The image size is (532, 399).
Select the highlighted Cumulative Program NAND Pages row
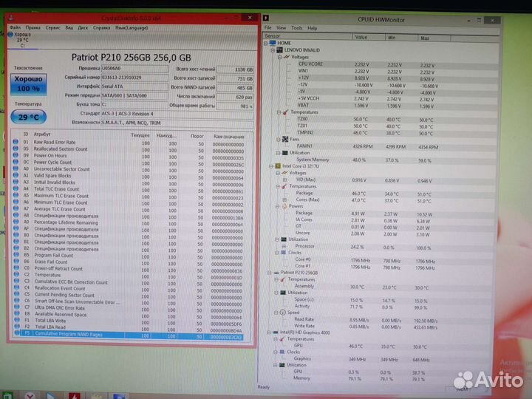[129, 334]
